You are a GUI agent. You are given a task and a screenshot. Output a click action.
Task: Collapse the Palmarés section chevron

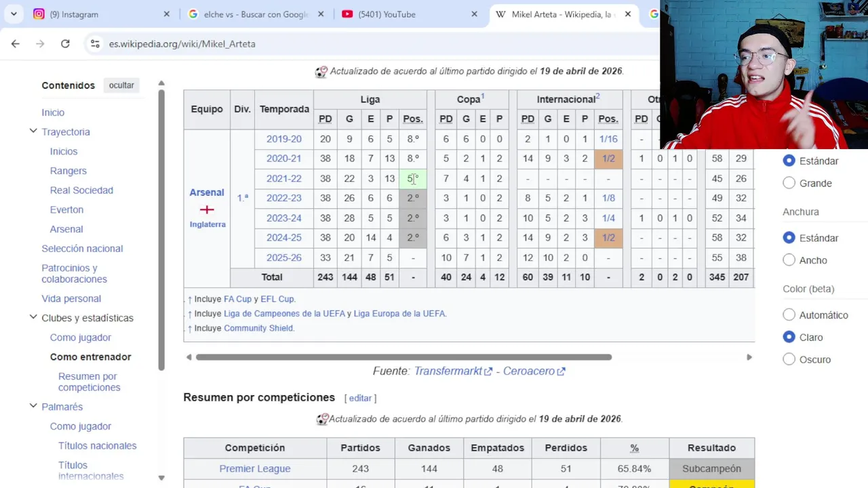(x=33, y=405)
